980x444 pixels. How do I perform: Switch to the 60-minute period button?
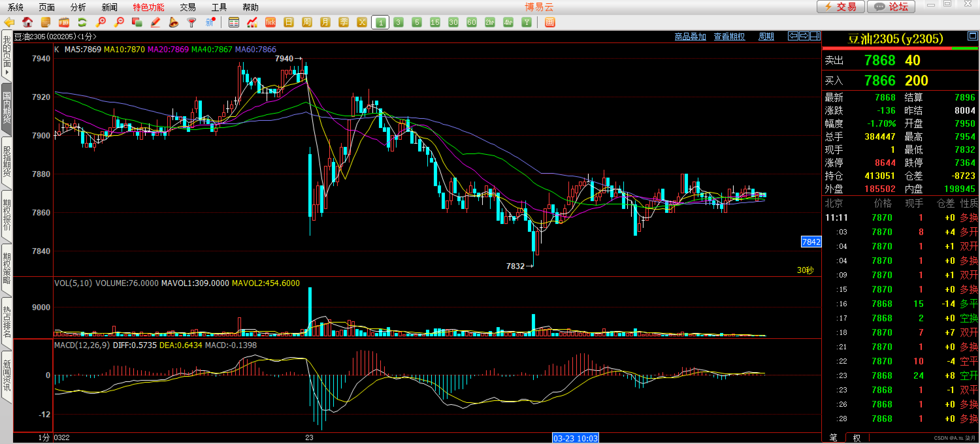(x=471, y=23)
